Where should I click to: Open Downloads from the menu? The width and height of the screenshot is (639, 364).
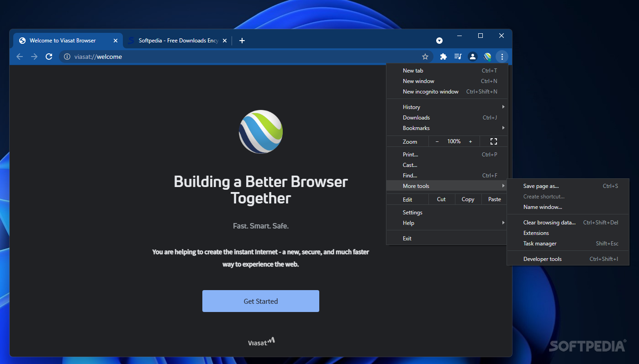[x=447, y=118]
